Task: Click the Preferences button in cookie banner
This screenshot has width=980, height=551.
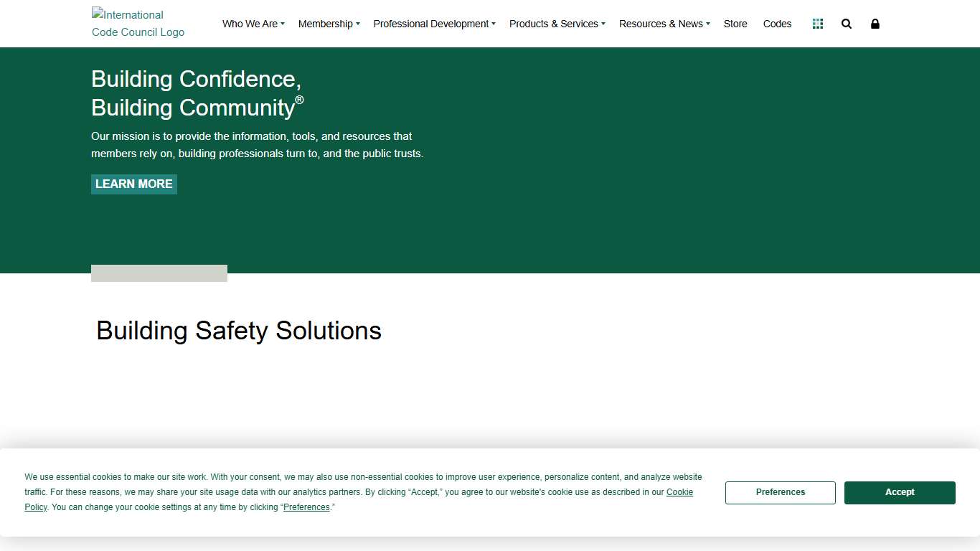Action: pyautogui.click(x=781, y=492)
